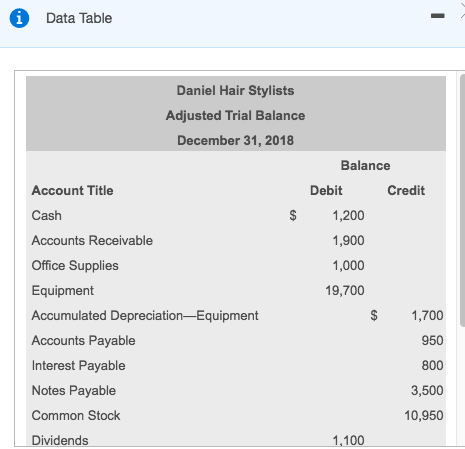465x449 pixels.
Task: Click Notes Payable credit value 3,500
Action: tap(427, 391)
